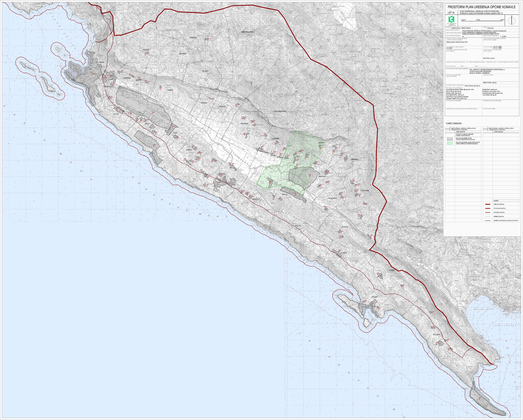The height and width of the screenshot is (420, 523).
Task: Click the LJUTA label inside green zone
Action: pyautogui.click(x=298, y=156)
